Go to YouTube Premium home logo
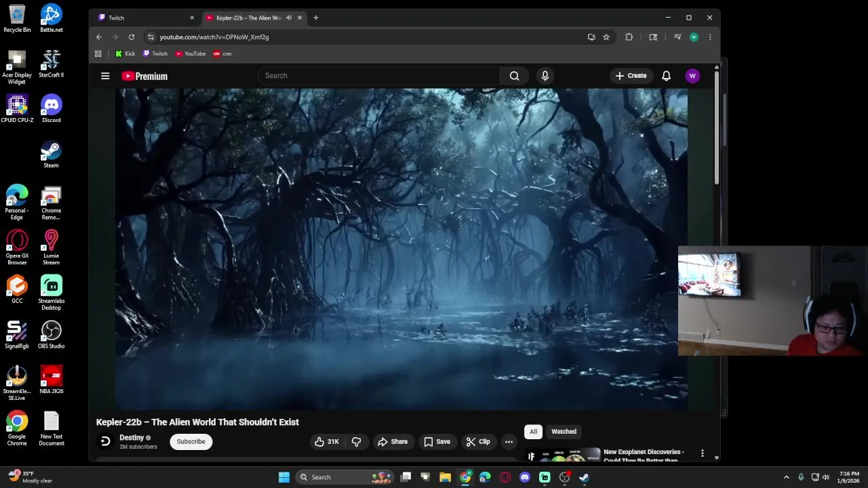Viewport: 868px width, 488px height. click(144, 76)
